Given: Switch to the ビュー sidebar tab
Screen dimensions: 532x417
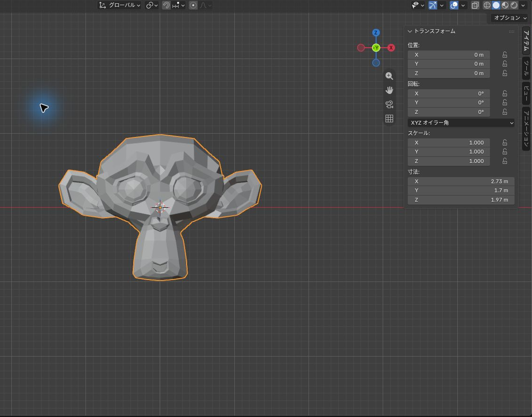Looking at the screenshot, I should [526, 93].
